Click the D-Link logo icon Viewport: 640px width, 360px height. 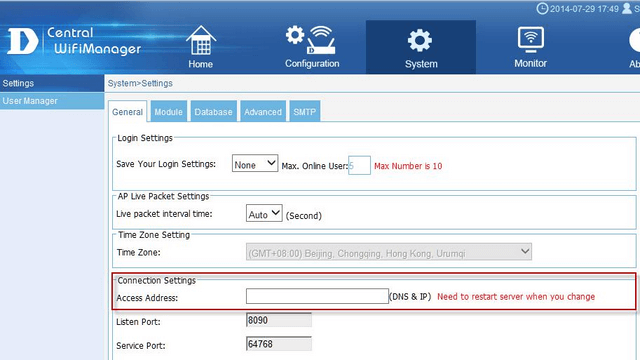pyautogui.click(x=23, y=41)
